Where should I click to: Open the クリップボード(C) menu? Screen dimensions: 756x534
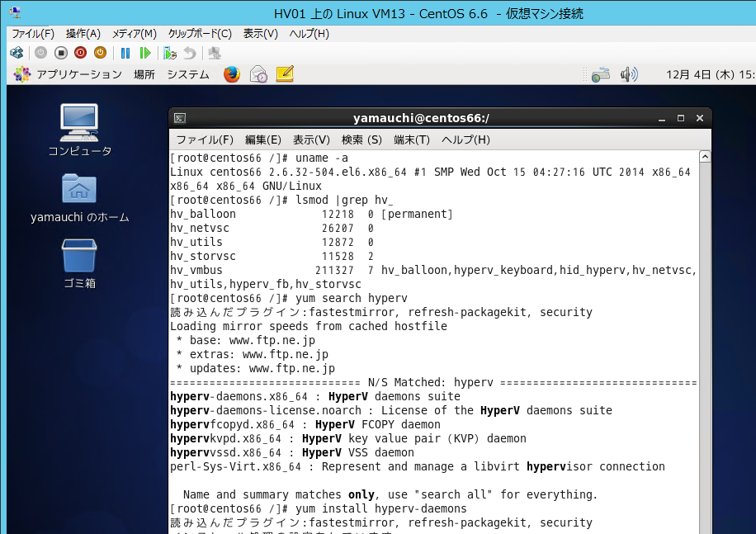pos(200,34)
